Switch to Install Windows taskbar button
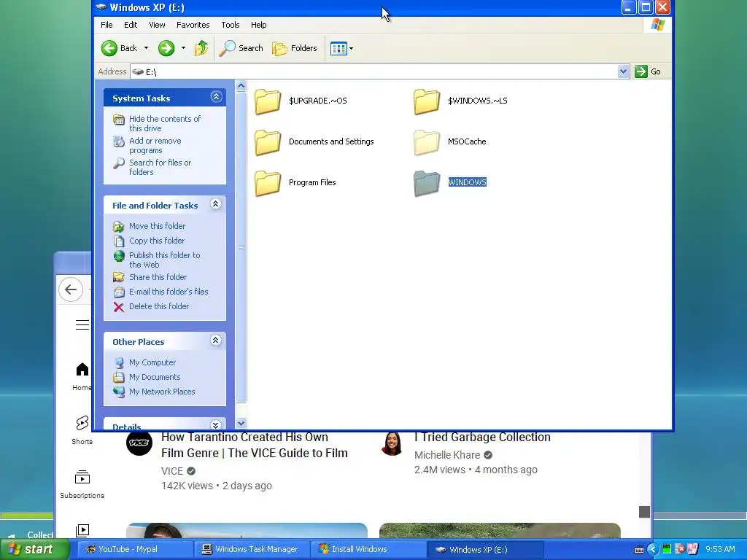Image resolution: width=747 pixels, height=560 pixels. [x=368, y=550]
